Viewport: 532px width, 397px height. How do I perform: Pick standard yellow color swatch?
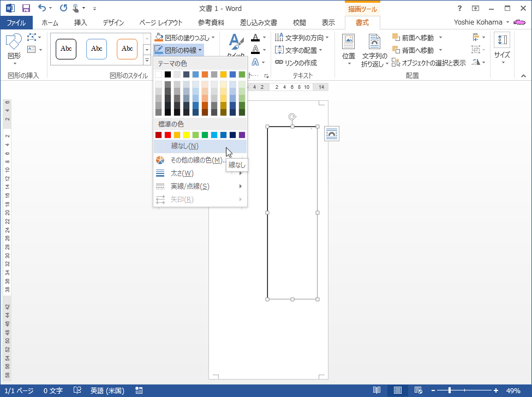(186, 135)
